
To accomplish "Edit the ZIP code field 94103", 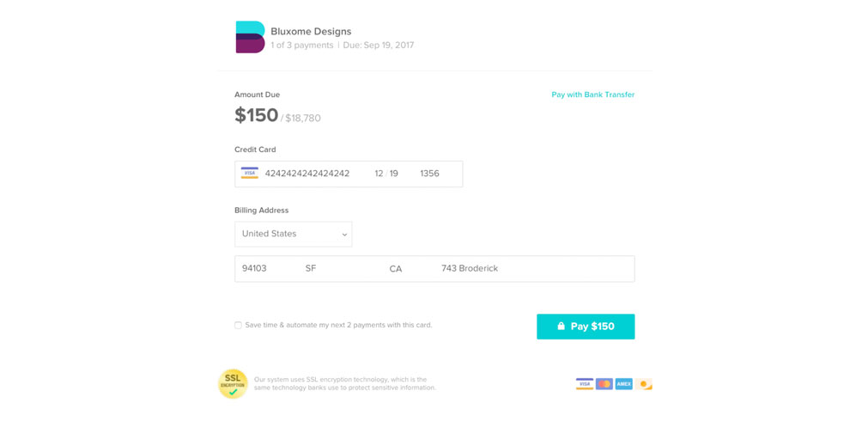I will [x=254, y=268].
